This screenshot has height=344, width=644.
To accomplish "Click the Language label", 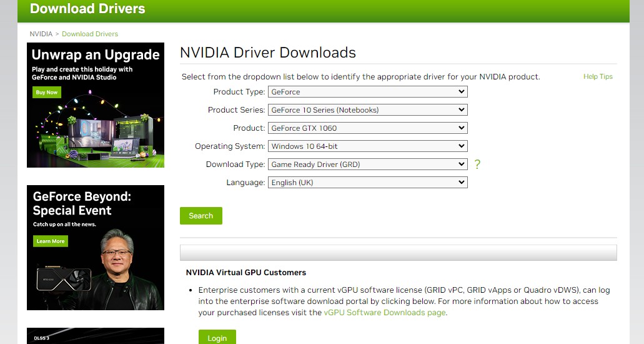I will tap(245, 182).
